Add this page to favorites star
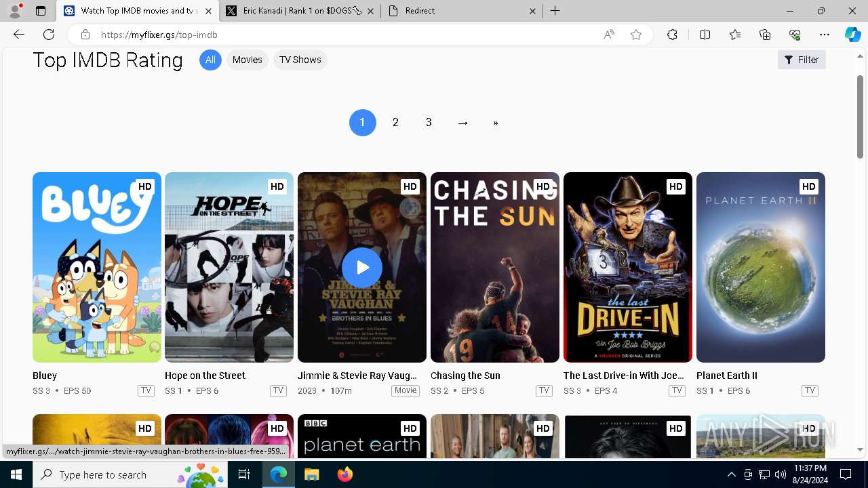Viewport: 868px width, 488px height. pyautogui.click(x=636, y=35)
